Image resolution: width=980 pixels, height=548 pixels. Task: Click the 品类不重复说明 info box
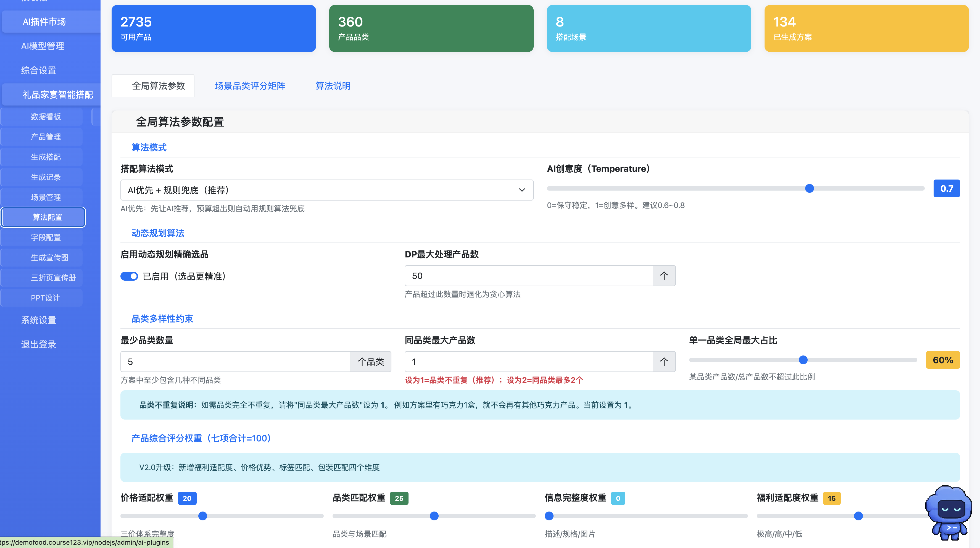tap(540, 405)
